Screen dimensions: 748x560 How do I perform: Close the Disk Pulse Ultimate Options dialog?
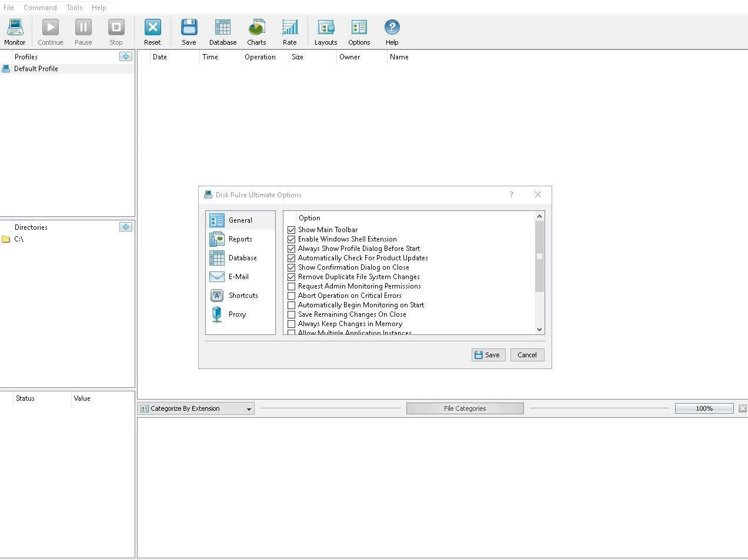click(538, 195)
